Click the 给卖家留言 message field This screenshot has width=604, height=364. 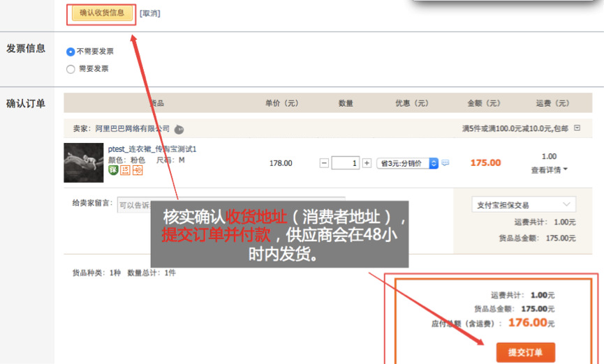[231, 205]
